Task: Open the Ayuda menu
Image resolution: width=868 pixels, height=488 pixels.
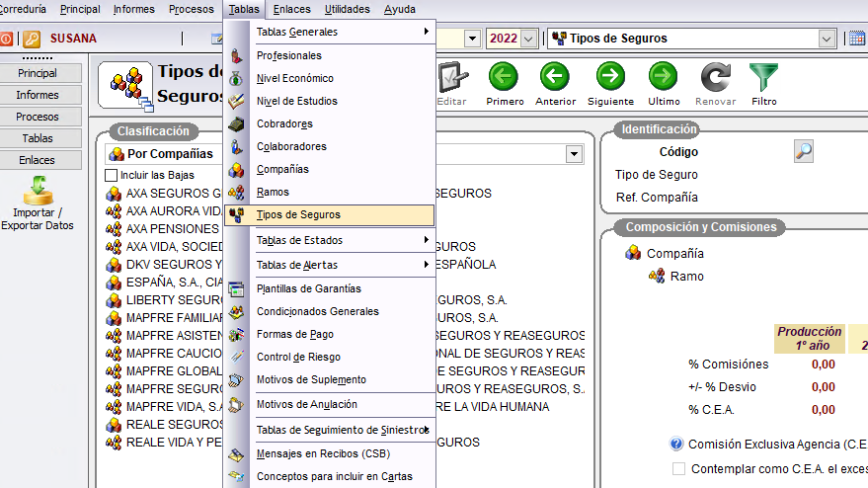Action: [400, 10]
